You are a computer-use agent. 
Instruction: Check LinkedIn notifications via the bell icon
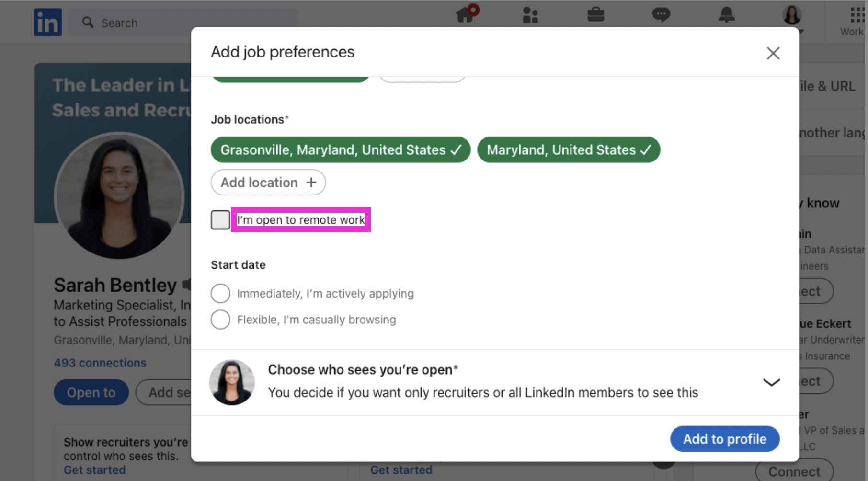726,16
